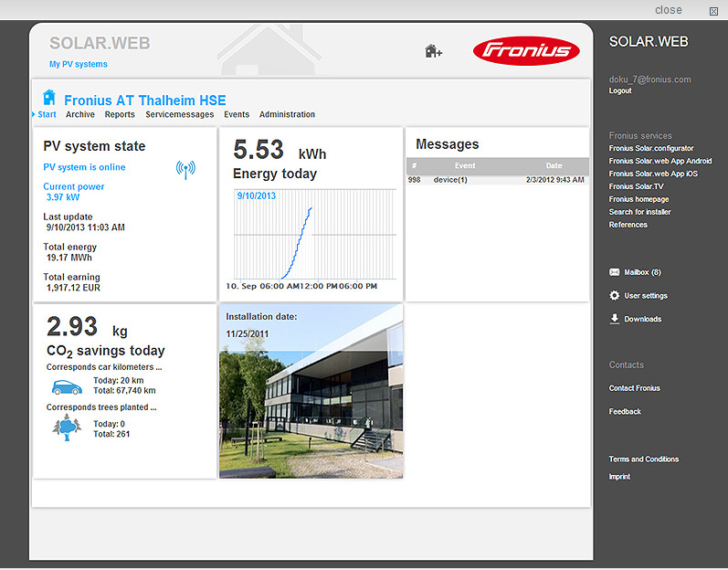Click the 11/25/2011 installation date

click(x=247, y=333)
